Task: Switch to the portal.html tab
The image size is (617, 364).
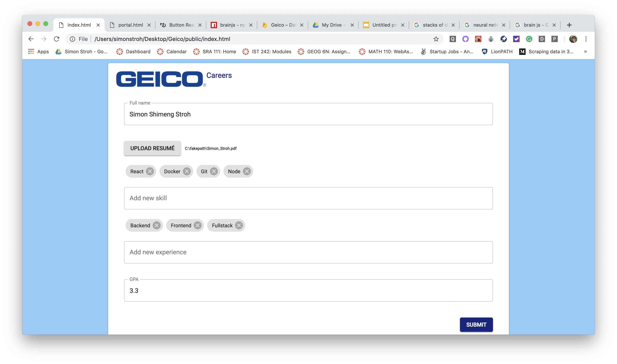Action: [x=130, y=25]
